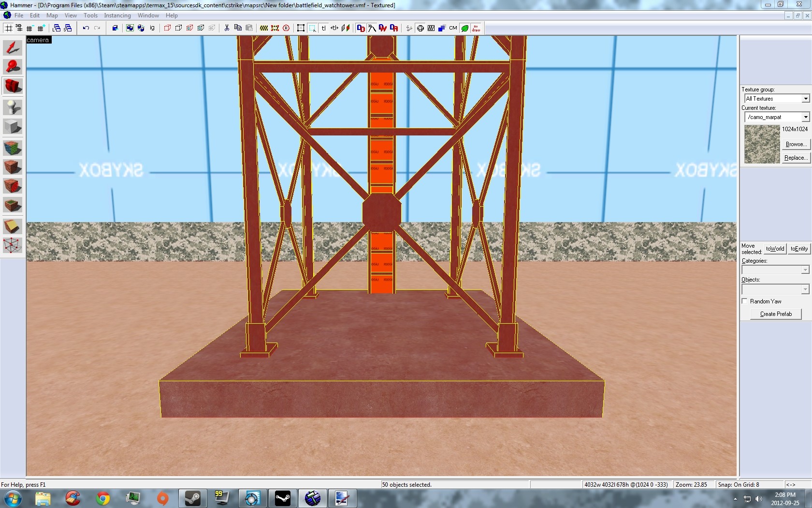Open the Clipping tool
812x508 pixels.
click(x=13, y=226)
